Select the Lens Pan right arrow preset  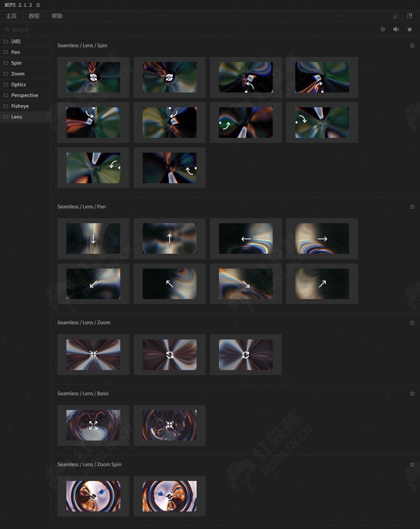click(x=322, y=238)
